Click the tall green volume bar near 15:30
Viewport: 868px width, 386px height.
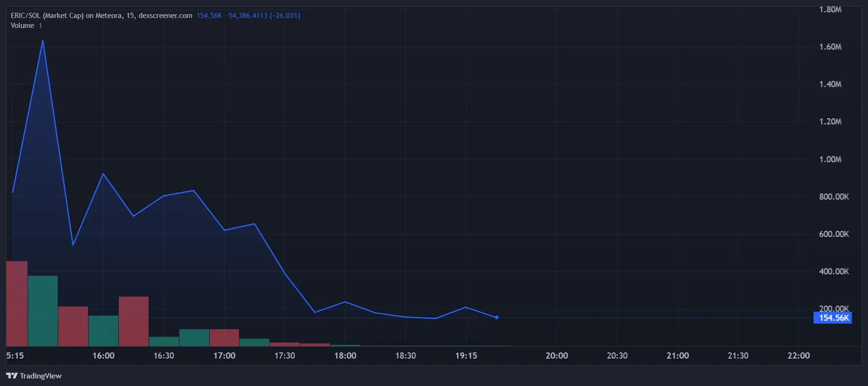tap(43, 311)
